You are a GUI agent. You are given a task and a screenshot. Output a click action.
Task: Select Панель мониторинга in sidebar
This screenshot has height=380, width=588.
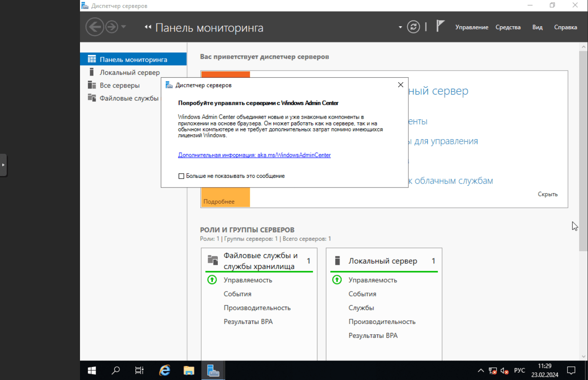133,59
